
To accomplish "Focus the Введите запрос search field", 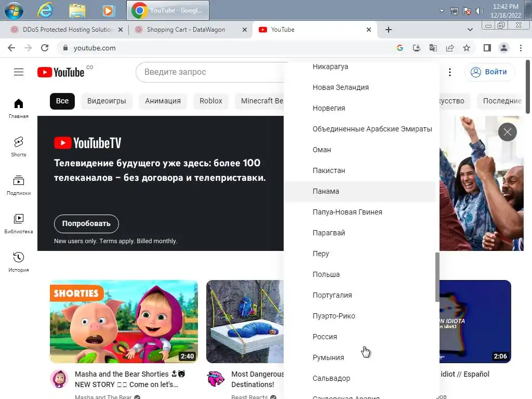I will (x=210, y=72).
